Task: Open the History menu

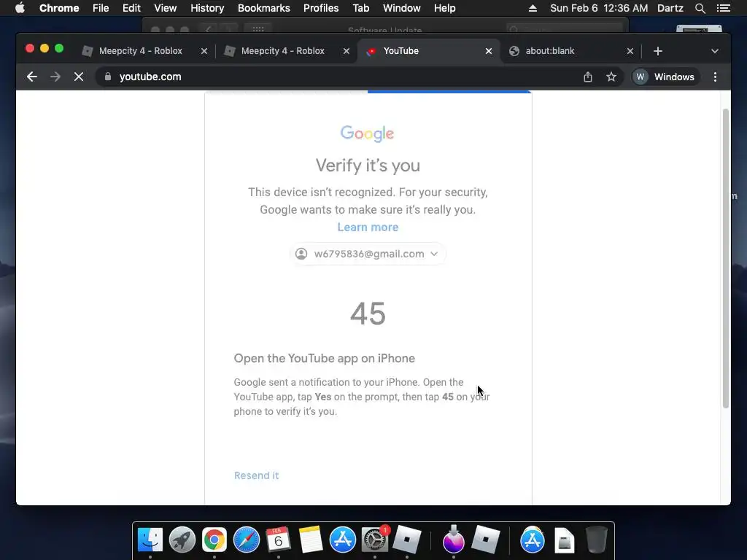Action: (207, 8)
